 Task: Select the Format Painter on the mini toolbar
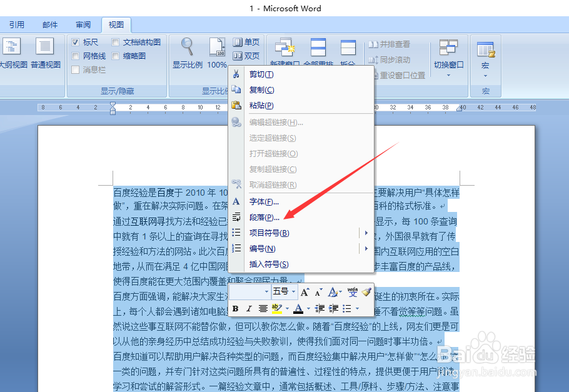(x=366, y=291)
